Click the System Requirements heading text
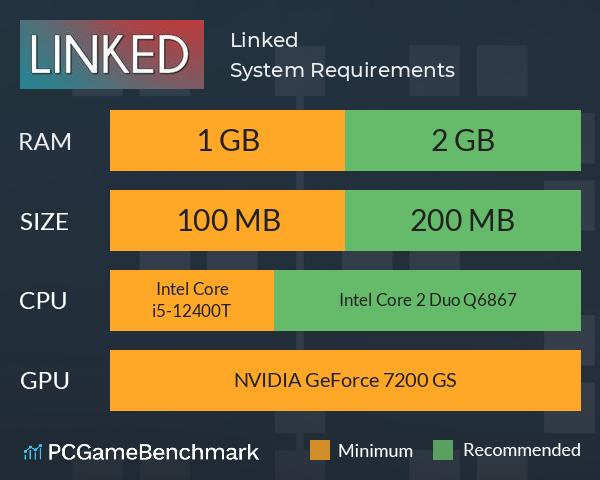The image size is (600, 480). [342, 70]
